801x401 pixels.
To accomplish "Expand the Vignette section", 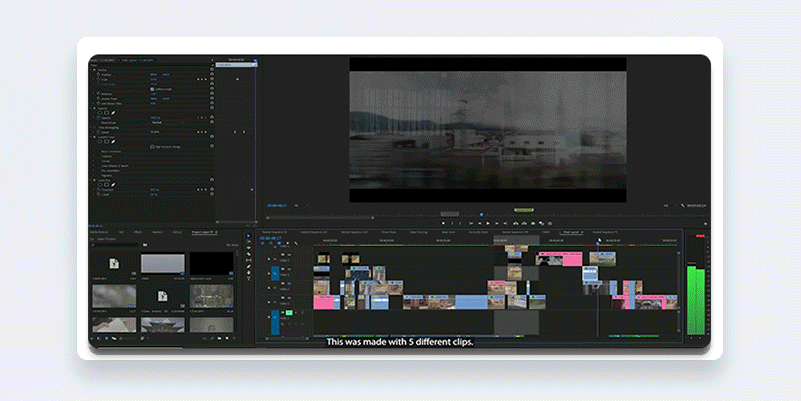I will (x=93, y=176).
